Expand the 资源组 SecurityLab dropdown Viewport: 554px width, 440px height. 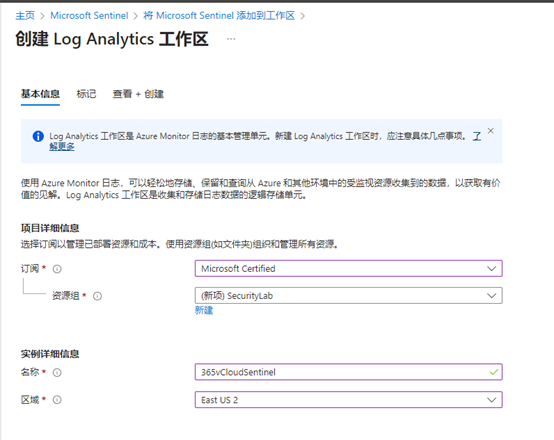(348, 295)
